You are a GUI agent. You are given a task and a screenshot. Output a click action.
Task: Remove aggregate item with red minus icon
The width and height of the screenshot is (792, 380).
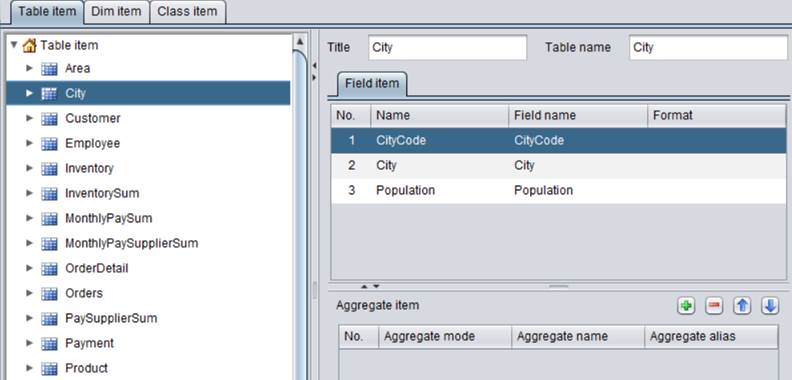coord(714,306)
